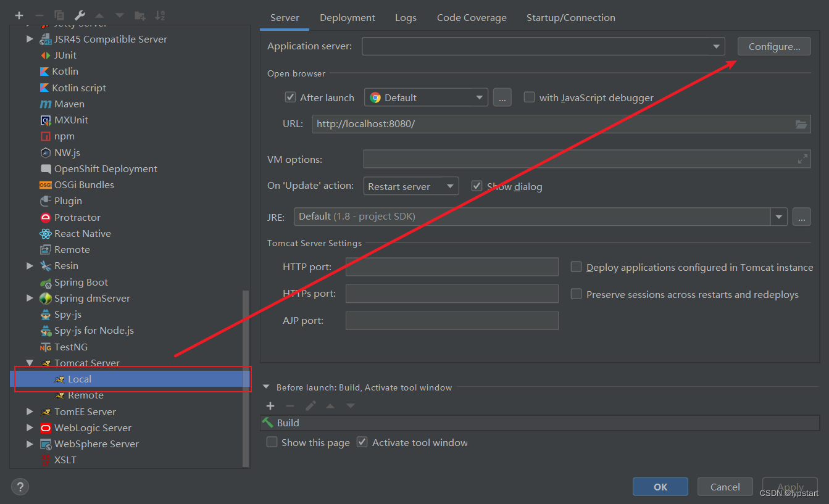This screenshot has width=829, height=504.
Task: Select the Plugin icon
Action: [45, 200]
